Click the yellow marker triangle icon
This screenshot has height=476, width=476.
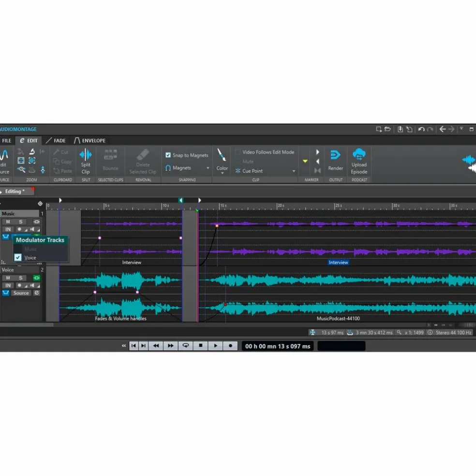point(305,161)
